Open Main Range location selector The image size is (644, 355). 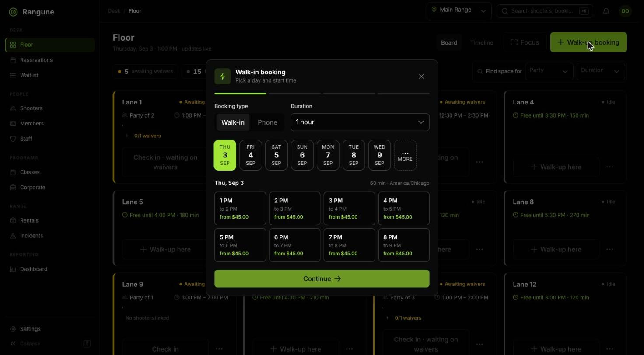(x=459, y=11)
